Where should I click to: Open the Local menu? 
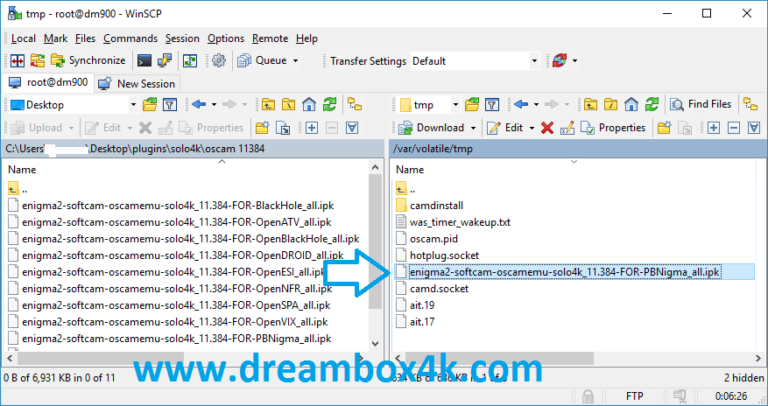pyautogui.click(x=24, y=39)
